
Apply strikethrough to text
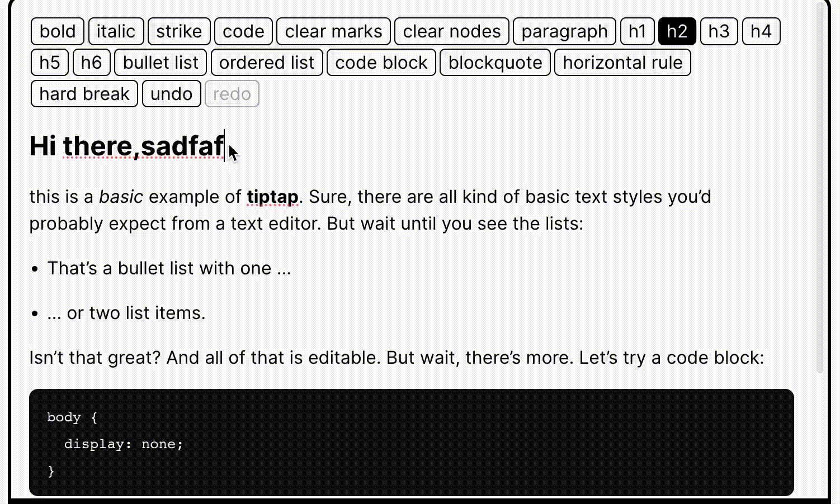pyautogui.click(x=178, y=31)
